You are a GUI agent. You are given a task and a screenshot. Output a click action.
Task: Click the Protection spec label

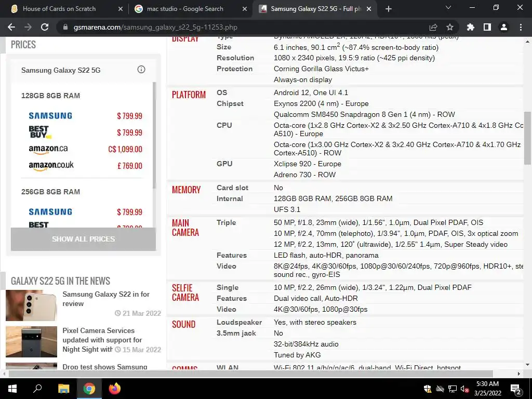tap(234, 69)
